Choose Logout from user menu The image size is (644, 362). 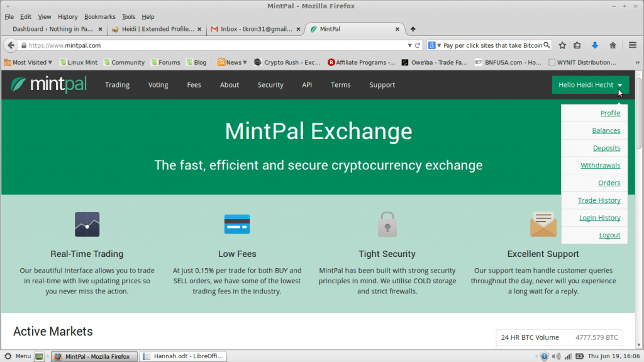click(x=609, y=235)
